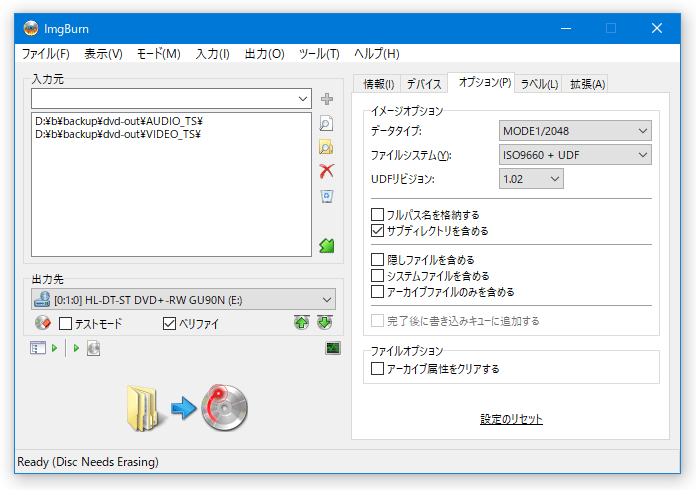
Task: Click the green up arrow tray icon
Action: [x=302, y=323]
